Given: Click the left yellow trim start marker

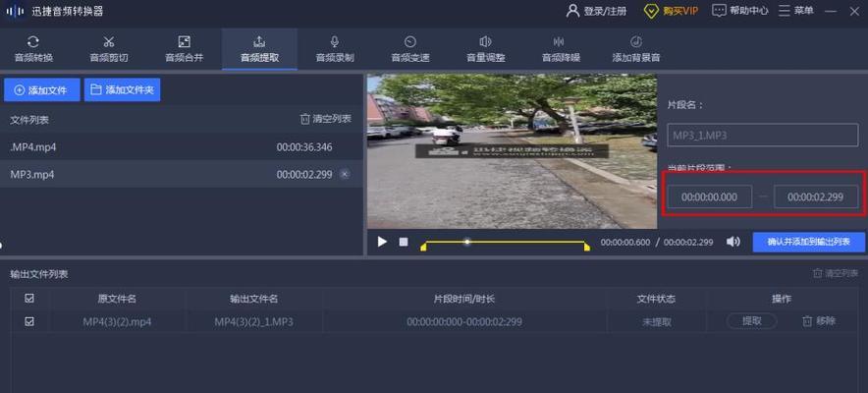Looking at the screenshot, I should (423, 247).
